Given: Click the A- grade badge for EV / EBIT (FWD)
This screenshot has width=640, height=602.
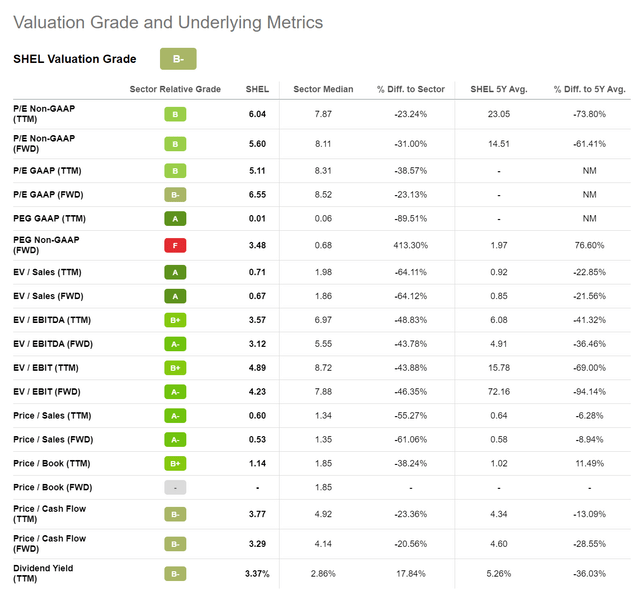Looking at the screenshot, I should coord(175,392).
